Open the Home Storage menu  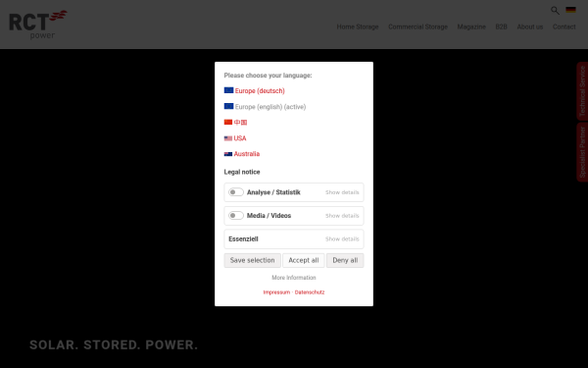358,26
